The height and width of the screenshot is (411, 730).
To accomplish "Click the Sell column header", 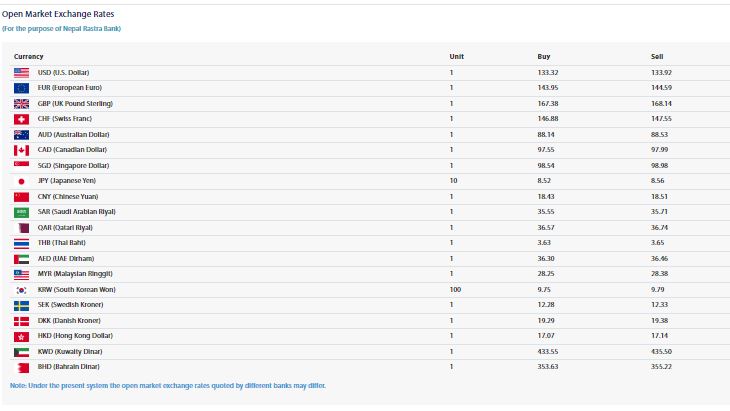I will (x=656, y=56).
